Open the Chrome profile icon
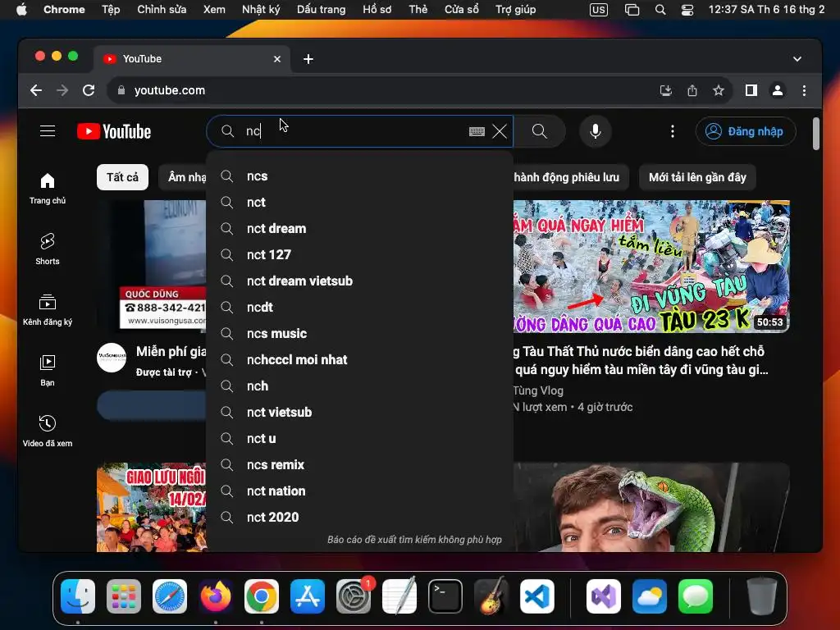The height and width of the screenshot is (630, 840). pos(778,90)
